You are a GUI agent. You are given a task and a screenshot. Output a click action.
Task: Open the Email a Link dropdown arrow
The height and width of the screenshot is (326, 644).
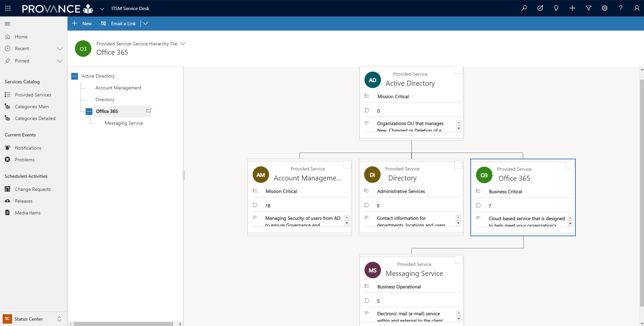(x=145, y=24)
